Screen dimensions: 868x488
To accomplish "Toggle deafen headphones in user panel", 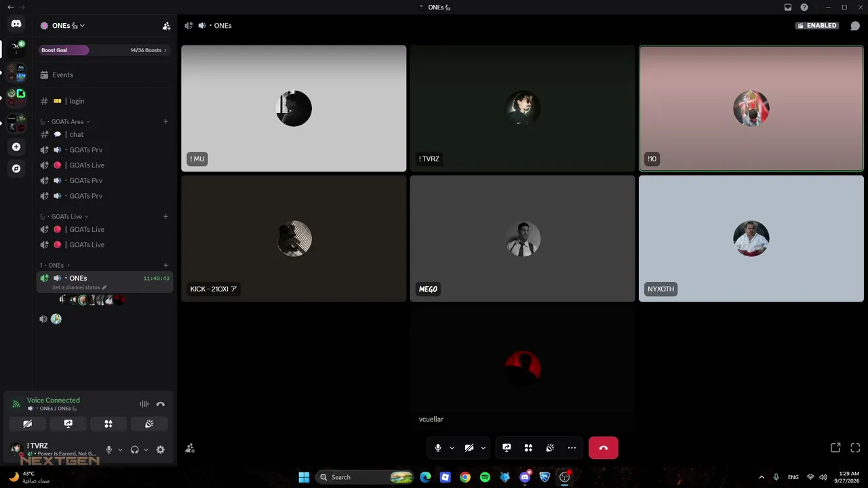I will click(135, 449).
